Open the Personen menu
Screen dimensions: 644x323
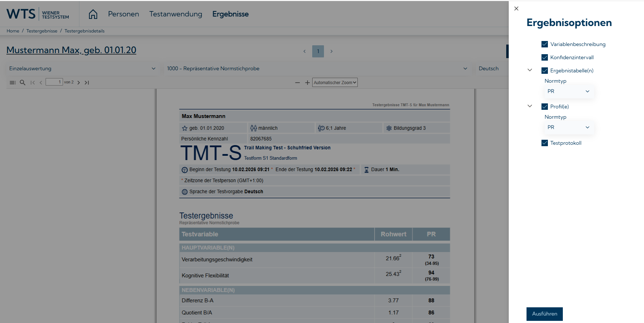[x=124, y=14]
